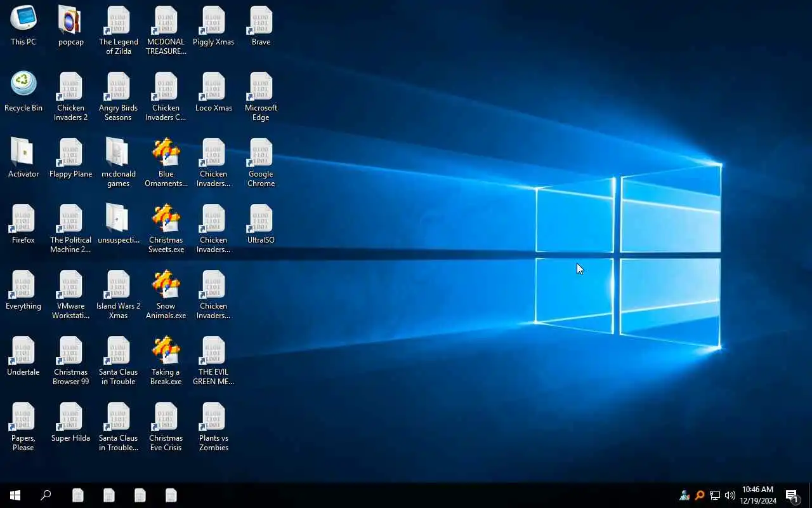Select the Loco Xmas shortcut

(214, 91)
